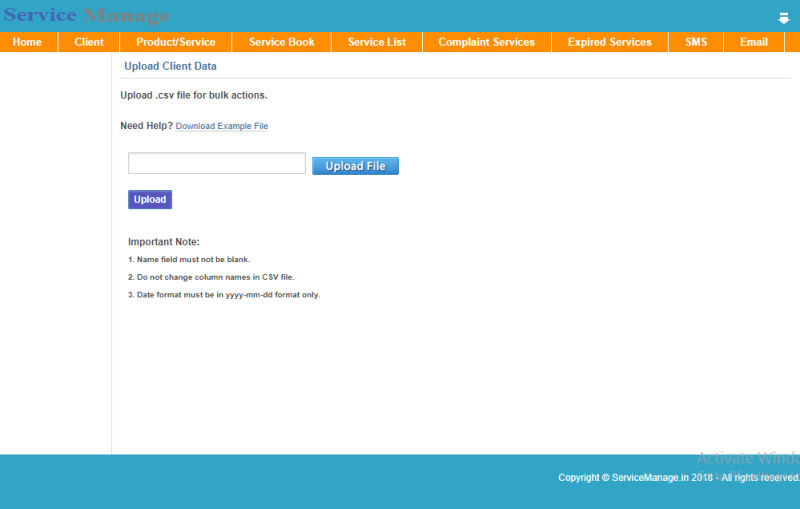
Task: Click the Important Note heading
Action: [x=163, y=242]
